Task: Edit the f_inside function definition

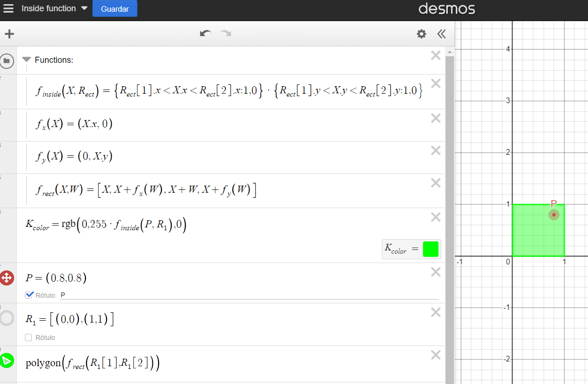Action: (230, 91)
